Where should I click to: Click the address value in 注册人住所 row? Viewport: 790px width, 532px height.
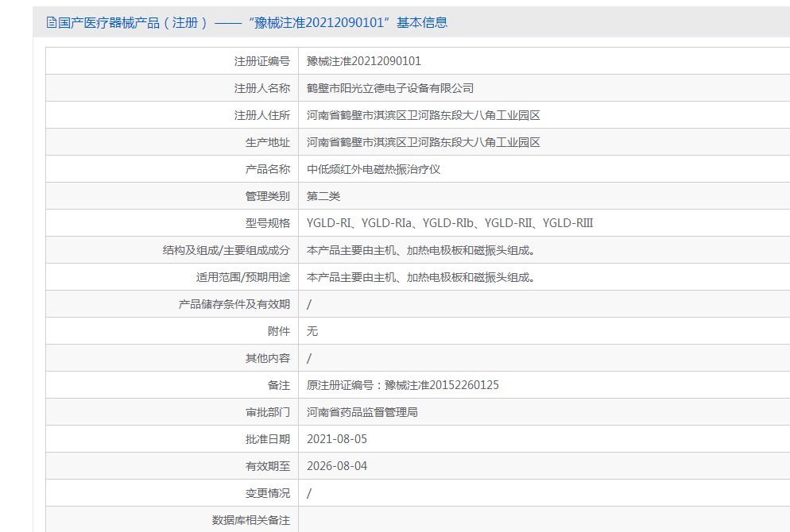(423, 115)
